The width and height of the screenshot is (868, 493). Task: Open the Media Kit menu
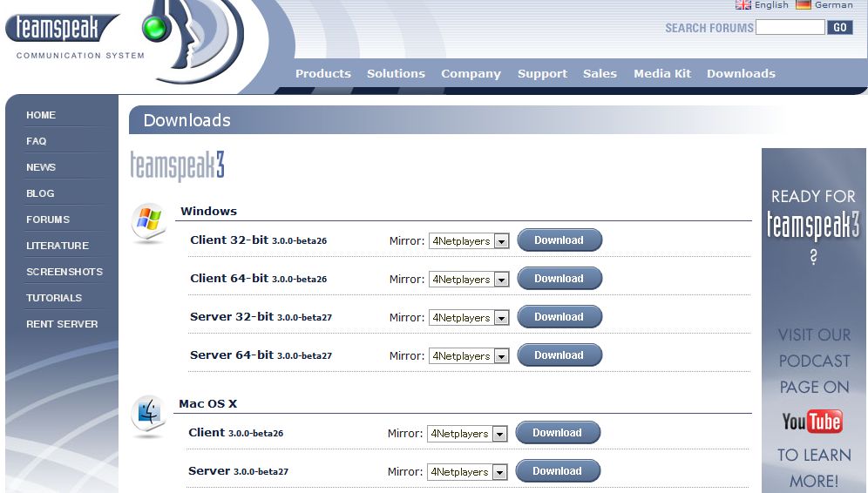[662, 73]
